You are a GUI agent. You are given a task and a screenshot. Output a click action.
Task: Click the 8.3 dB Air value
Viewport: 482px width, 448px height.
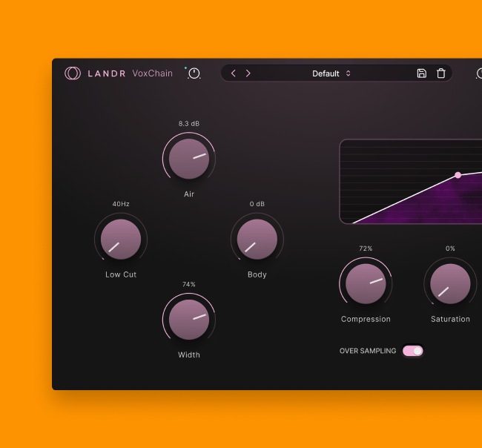tap(189, 124)
